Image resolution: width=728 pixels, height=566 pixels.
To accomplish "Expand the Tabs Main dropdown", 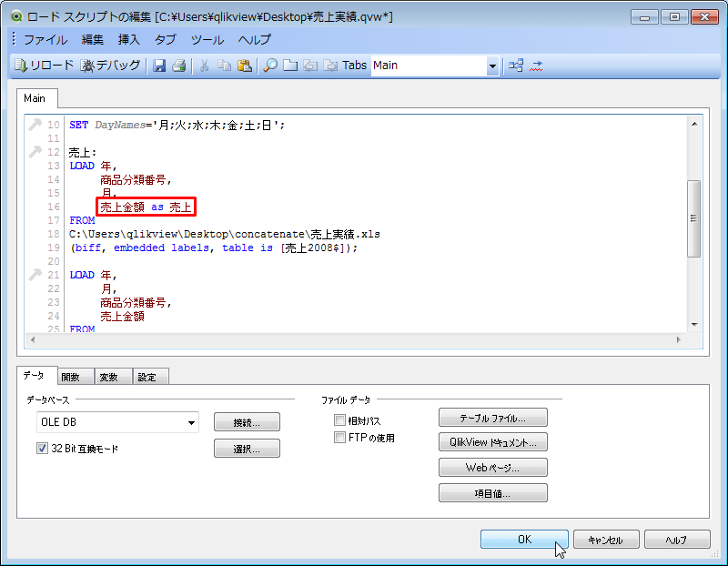I will click(492, 66).
